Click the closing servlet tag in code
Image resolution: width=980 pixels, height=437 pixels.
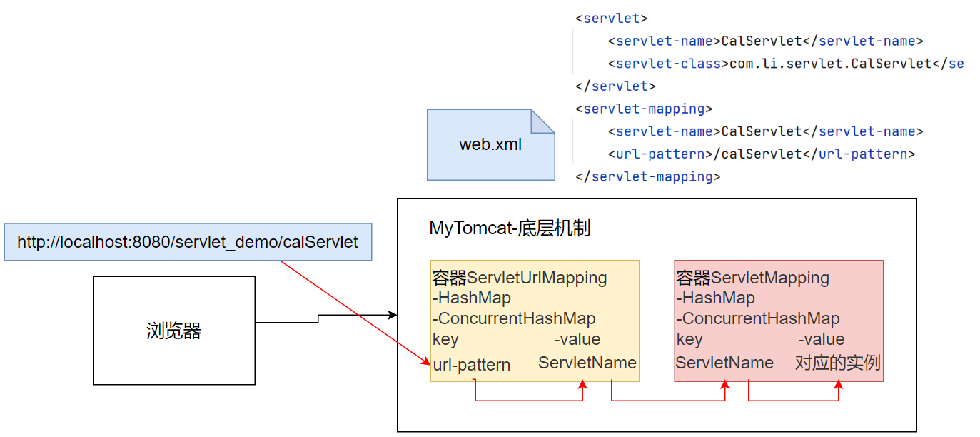(x=615, y=86)
